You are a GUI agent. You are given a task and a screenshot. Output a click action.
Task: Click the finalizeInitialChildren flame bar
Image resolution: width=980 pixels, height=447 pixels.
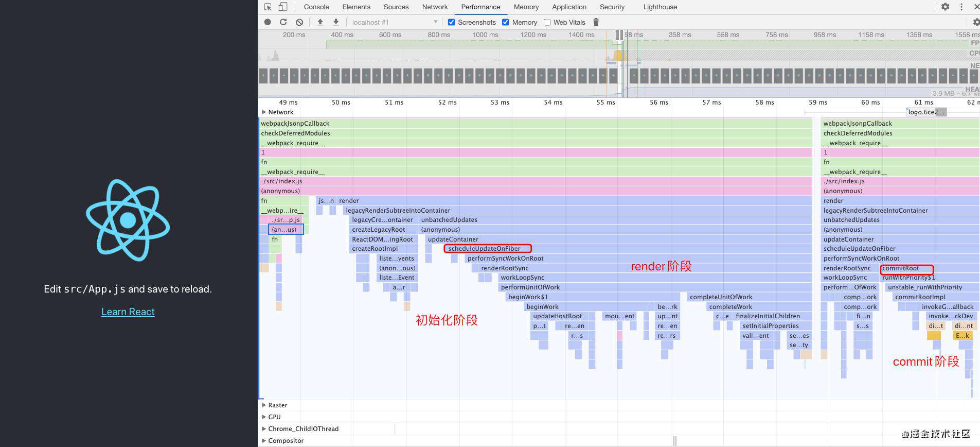point(772,316)
